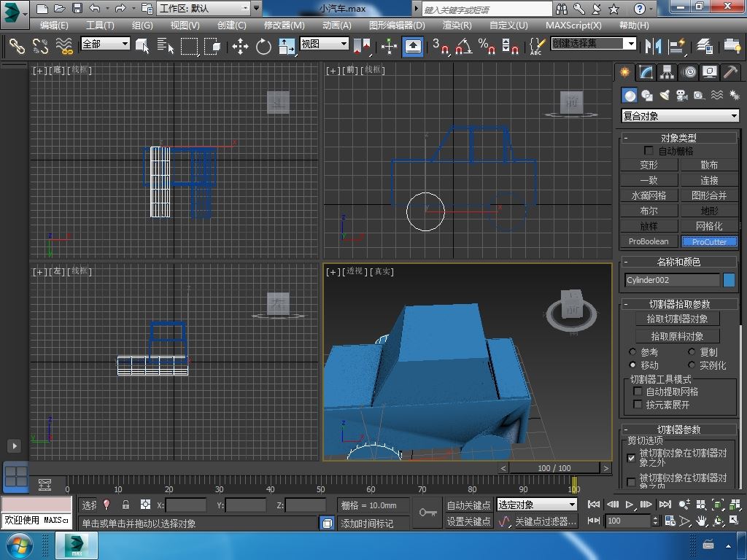
Task: Activate Select and Uniform Scale tool
Action: [287, 46]
